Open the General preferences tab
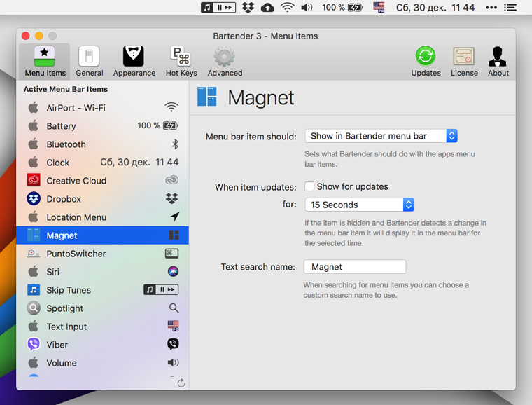Image resolution: width=532 pixels, height=405 pixels. coord(89,62)
